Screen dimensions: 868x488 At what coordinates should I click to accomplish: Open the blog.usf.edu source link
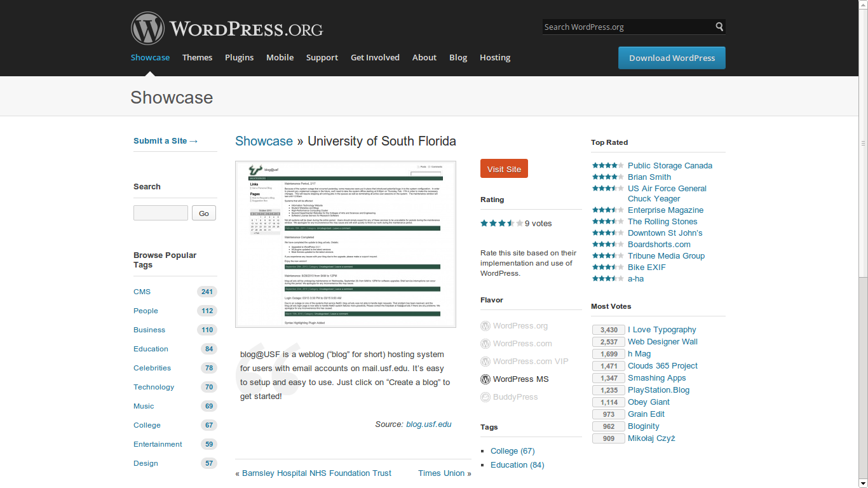point(429,424)
